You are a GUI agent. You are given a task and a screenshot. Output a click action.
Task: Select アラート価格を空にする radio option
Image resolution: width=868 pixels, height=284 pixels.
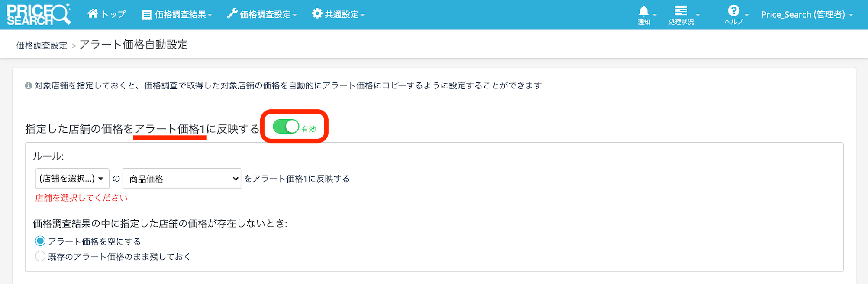40,241
